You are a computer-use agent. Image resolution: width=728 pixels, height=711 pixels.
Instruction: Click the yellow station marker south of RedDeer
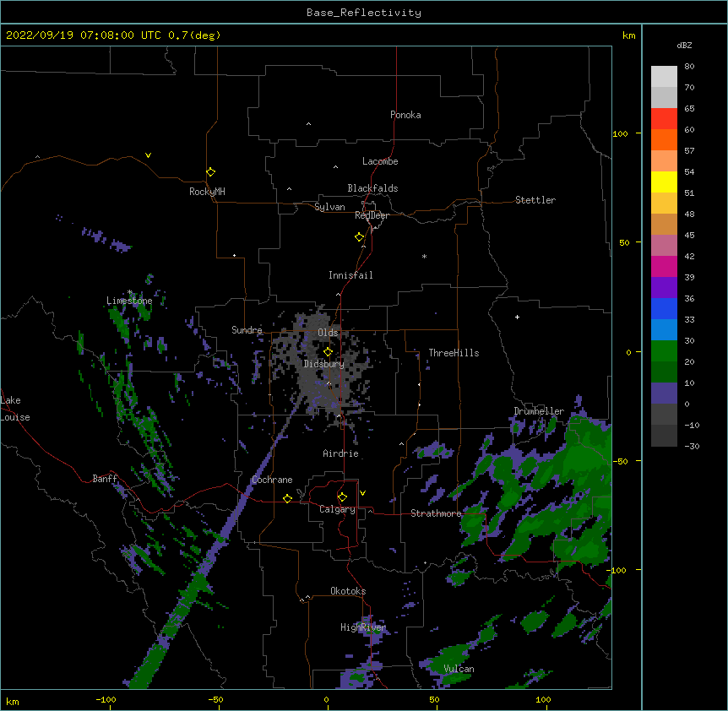point(360,237)
